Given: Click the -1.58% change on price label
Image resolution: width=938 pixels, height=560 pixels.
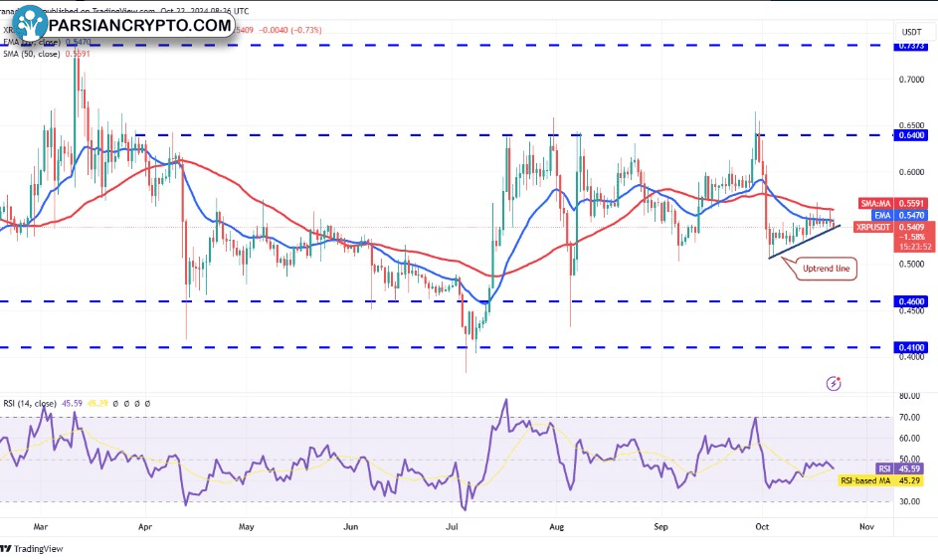Looking at the screenshot, I should click(x=914, y=237).
